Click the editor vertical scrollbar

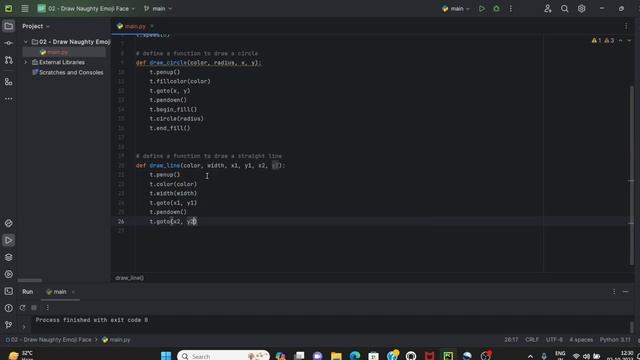(x=632, y=176)
